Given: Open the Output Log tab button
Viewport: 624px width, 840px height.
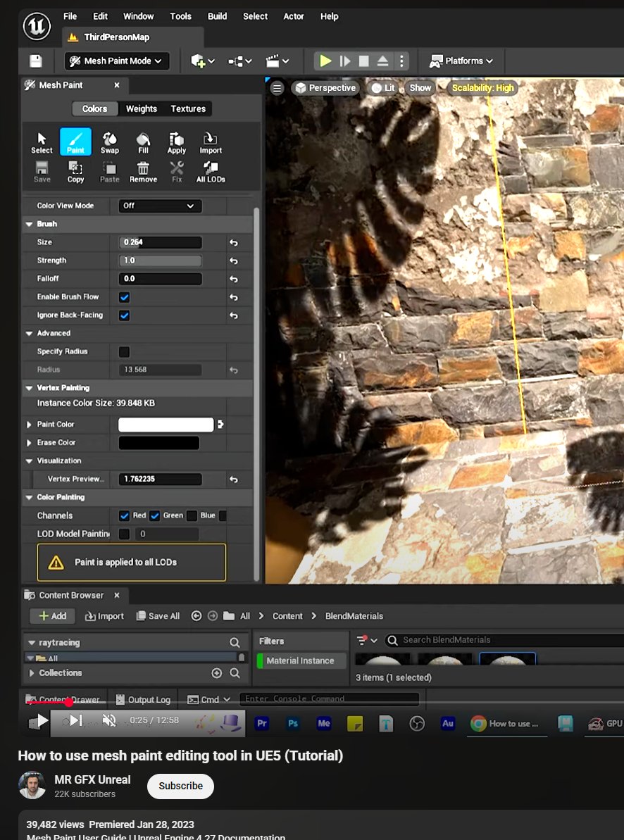Looking at the screenshot, I should [x=143, y=700].
